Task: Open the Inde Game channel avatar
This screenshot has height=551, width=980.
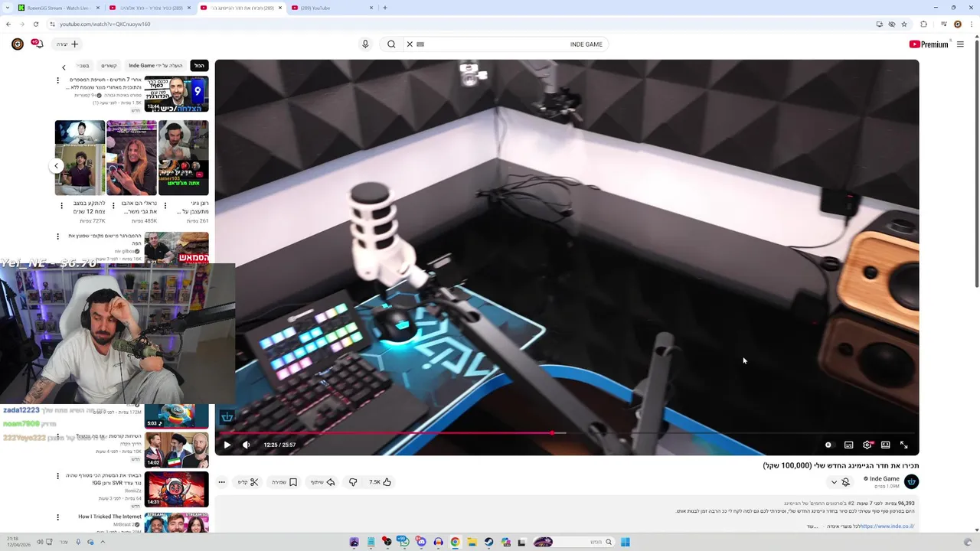Action: (911, 481)
